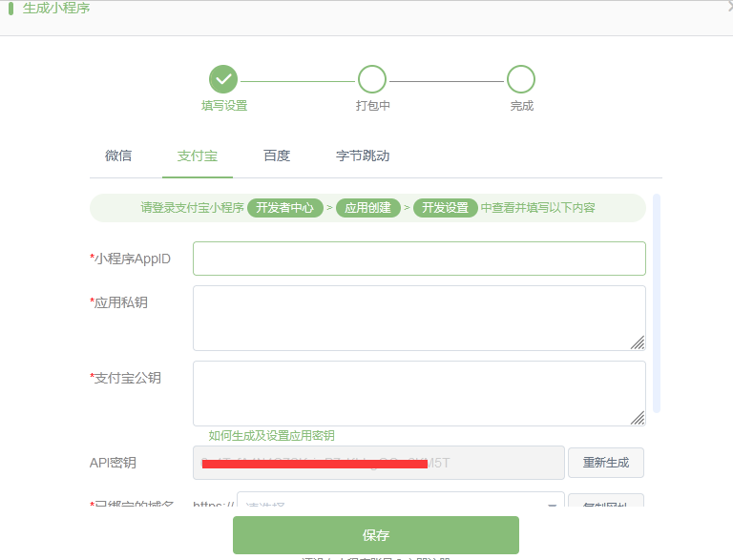Click the 开发设置 pill

(x=445, y=207)
